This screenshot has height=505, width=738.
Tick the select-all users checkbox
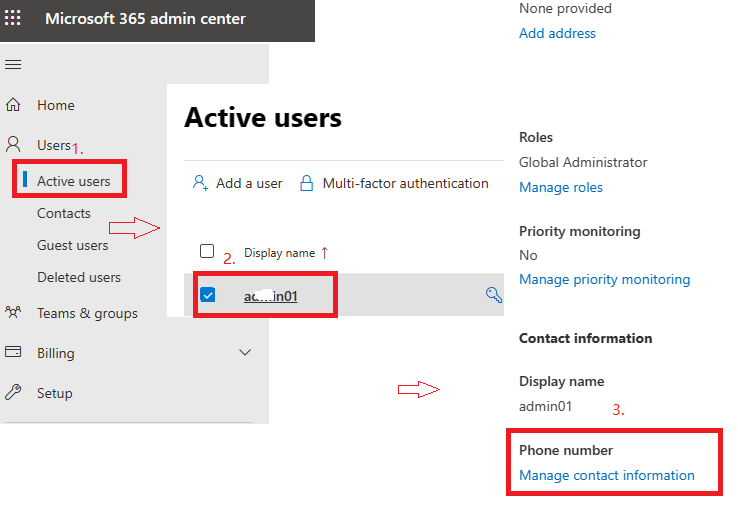coord(207,251)
